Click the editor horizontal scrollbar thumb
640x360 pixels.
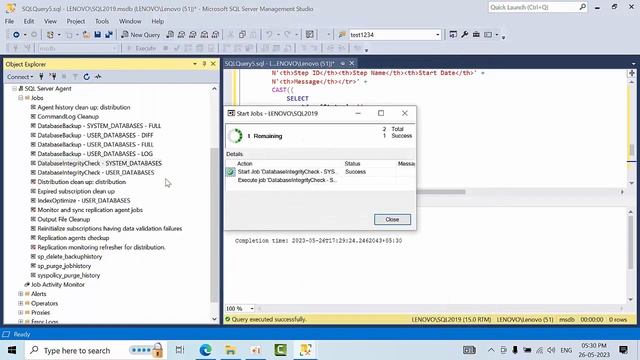tap(441, 192)
